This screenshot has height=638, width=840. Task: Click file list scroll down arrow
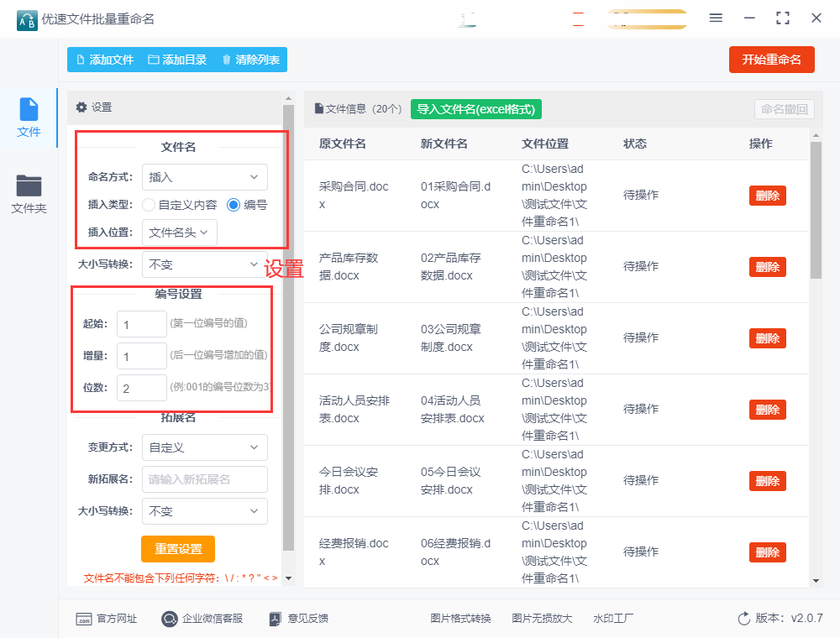click(816, 581)
